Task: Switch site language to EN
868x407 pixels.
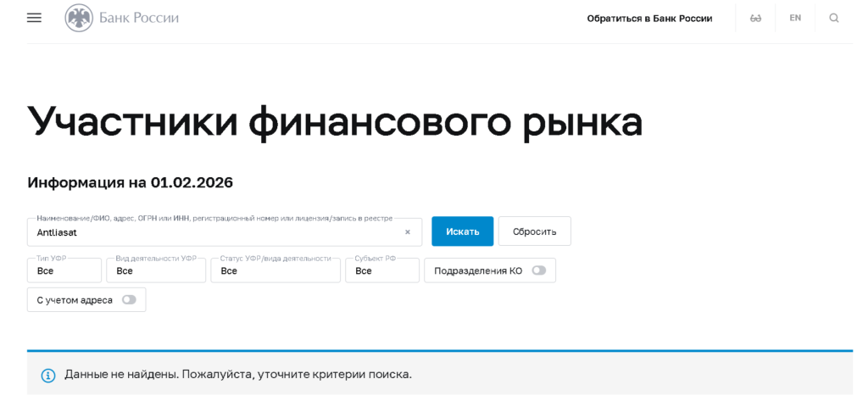Action: pyautogui.click(x=795, y=18)
